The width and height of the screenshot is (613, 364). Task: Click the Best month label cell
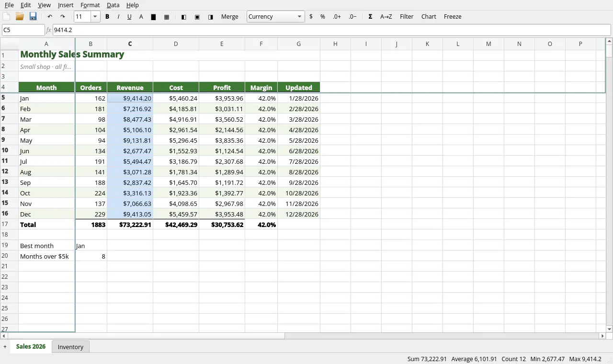click(47, 246)
